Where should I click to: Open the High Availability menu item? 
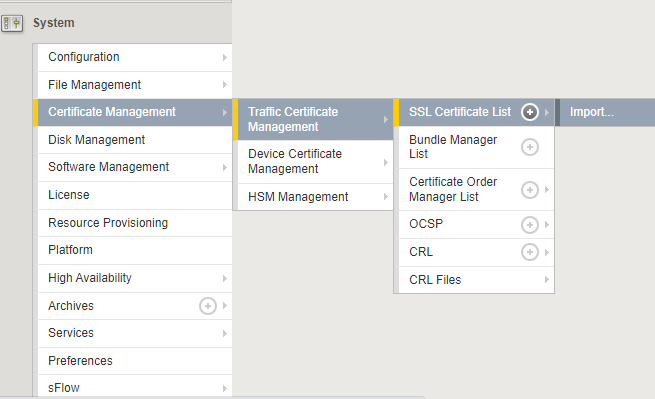pos(135,278)
